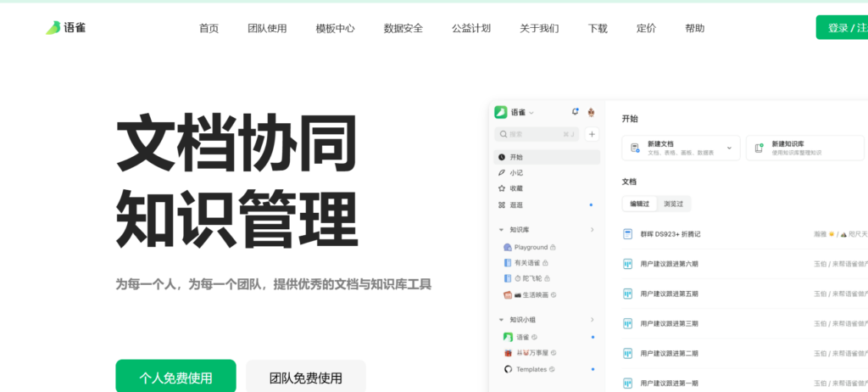The image size is (868, 392).
Task: Open 帮助 in the top navigation
Action: point(695,28)
